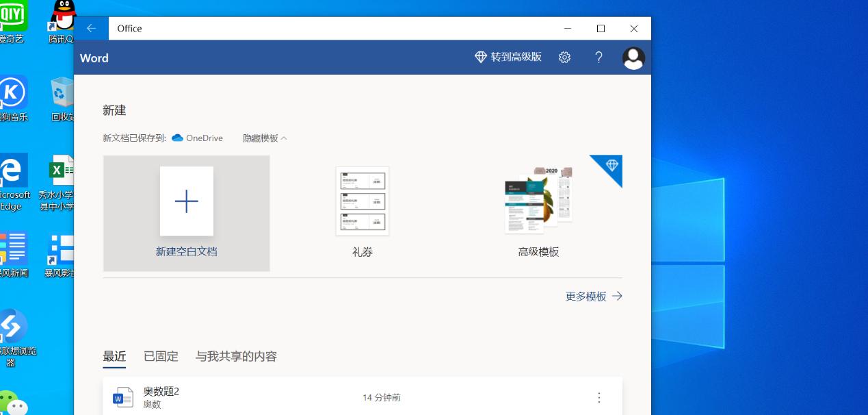Open the three-dot menu for 奥数题2
The width and height of the screenshot is (868, 415).
coord(599,397)
